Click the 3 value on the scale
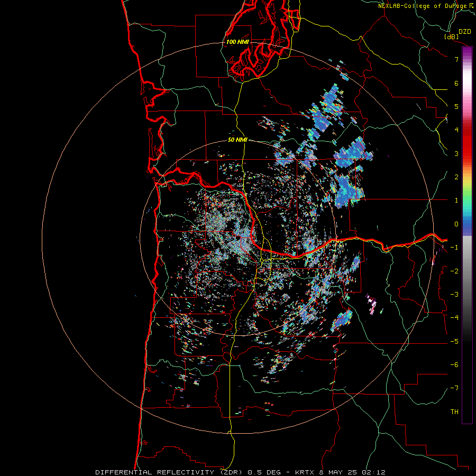 [456, 153]
